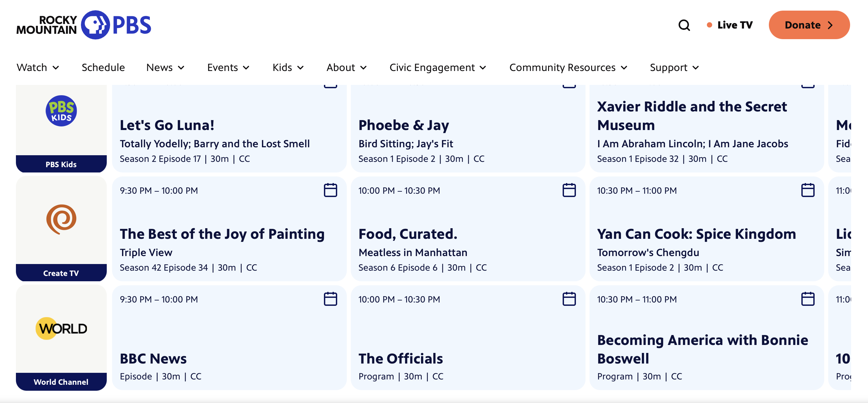Click 'Season 2 Episode 17' details text
The height and width of the screenshot is (403, 868).
pos(160,159)
